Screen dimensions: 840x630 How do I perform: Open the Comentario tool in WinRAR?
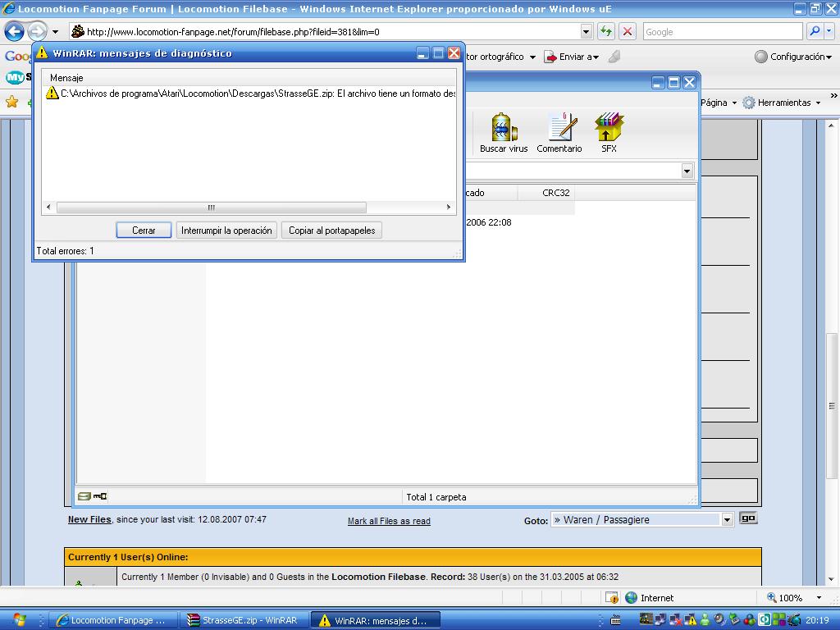(x=559, y=131)
